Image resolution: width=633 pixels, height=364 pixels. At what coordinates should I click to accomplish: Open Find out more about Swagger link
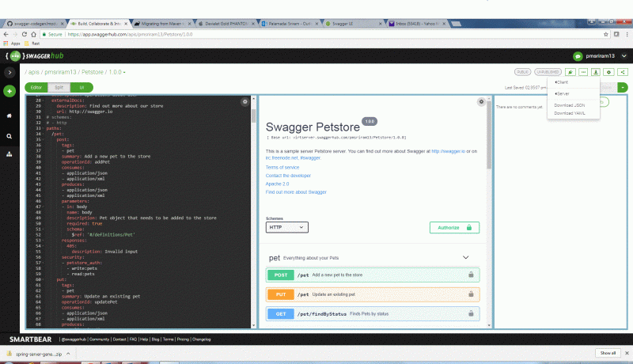(296, 192)
